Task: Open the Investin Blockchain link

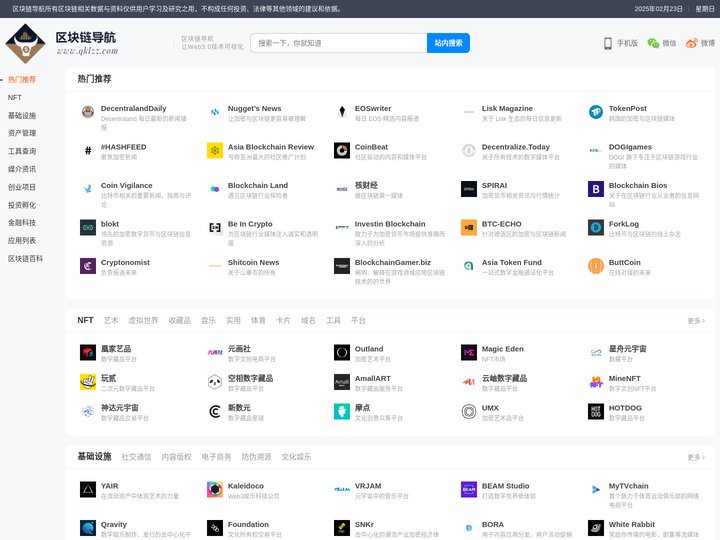Action: [390, 224]
